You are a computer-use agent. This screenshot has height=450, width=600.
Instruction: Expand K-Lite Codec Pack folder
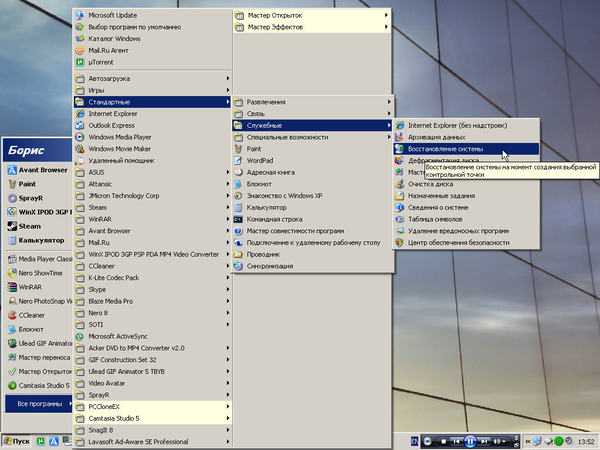[x=152, y=278]
